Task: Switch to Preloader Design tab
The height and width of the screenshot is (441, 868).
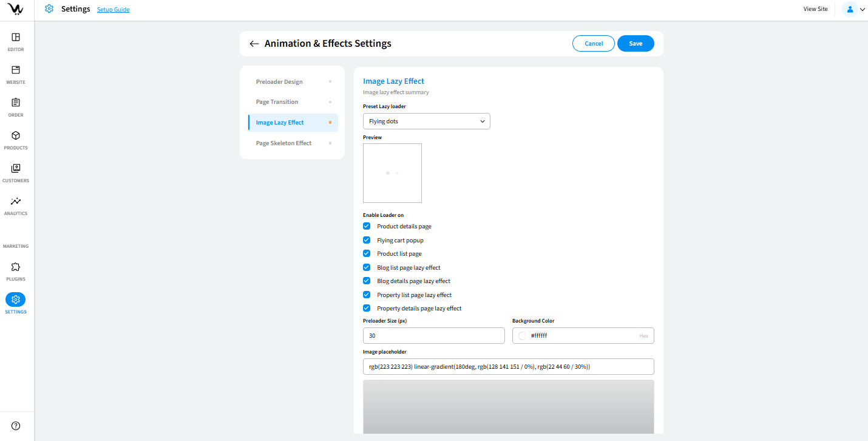Action: (279, 82)
